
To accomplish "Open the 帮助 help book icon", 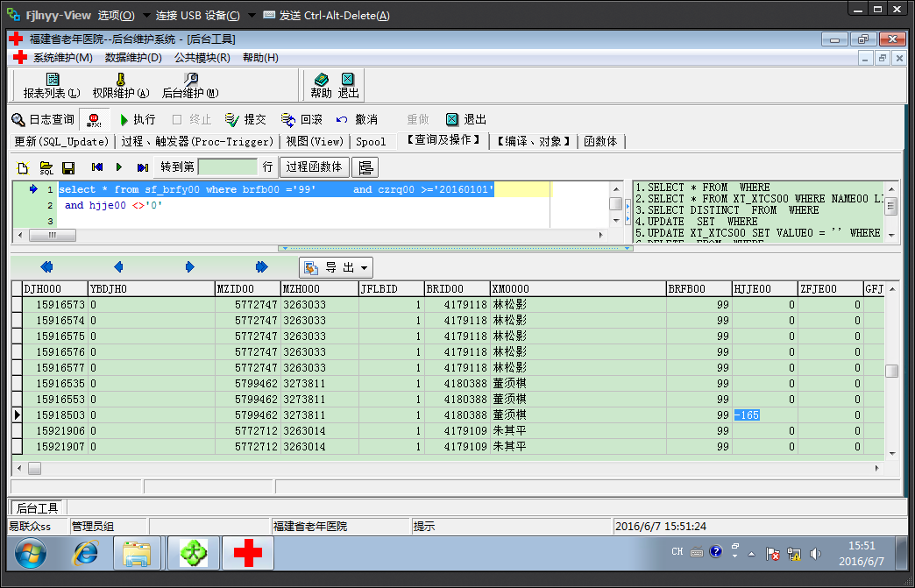I will pyautogui.click(x=321, y=86).
